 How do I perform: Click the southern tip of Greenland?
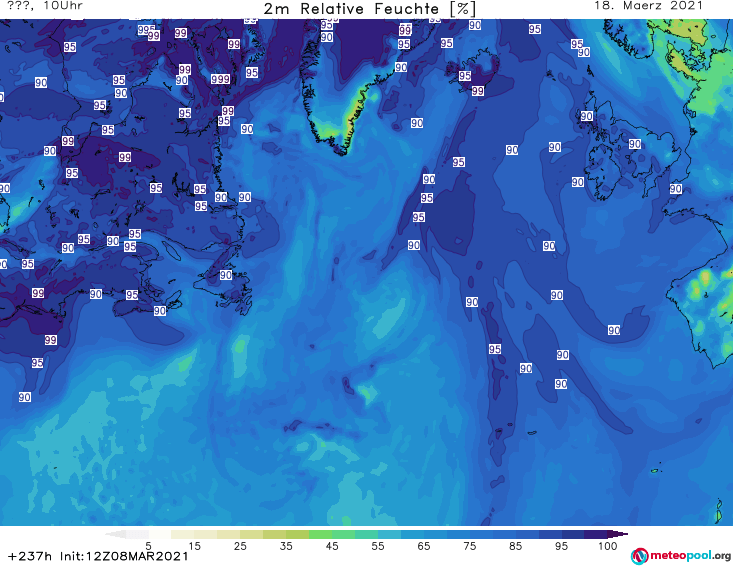(344, 150)
